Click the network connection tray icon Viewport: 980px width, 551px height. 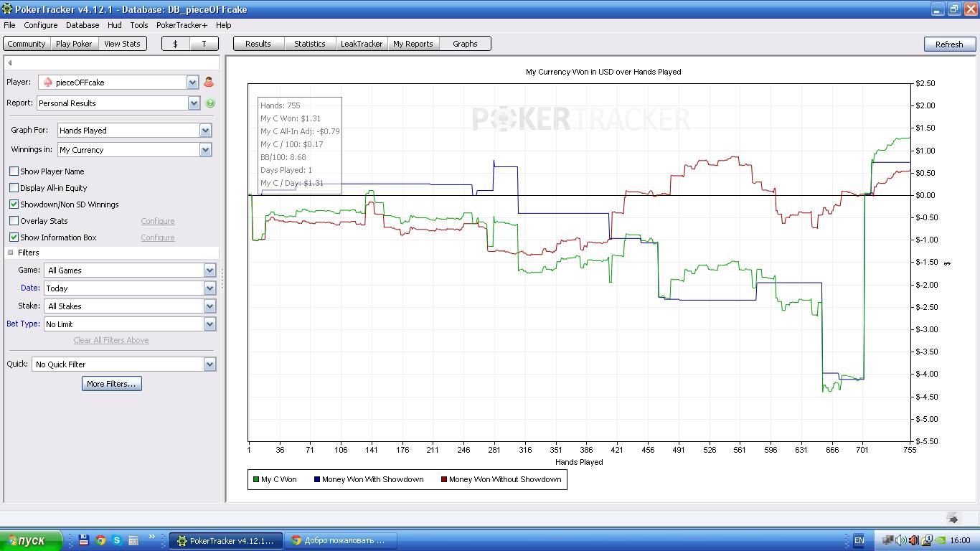click(x=889, y=540)
